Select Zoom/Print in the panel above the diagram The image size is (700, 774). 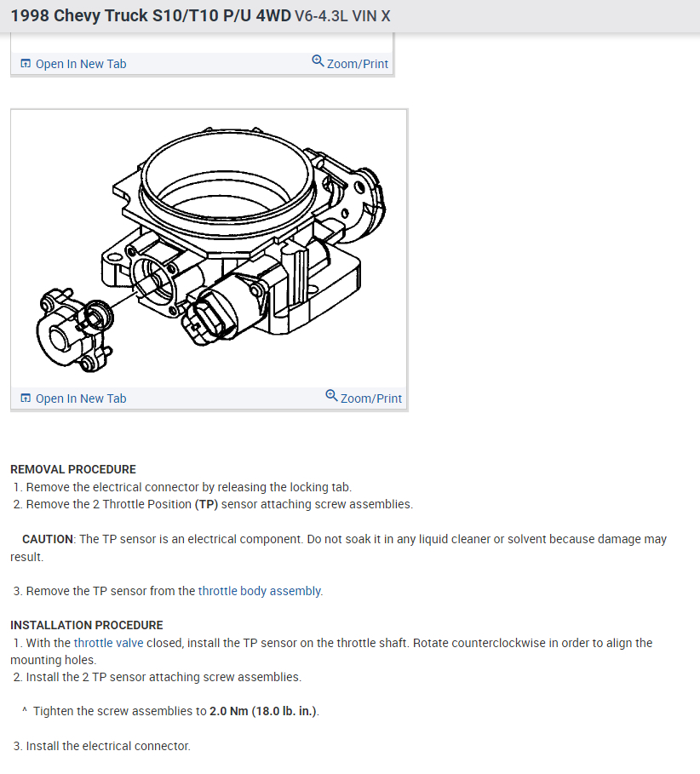pyautogui.click(x=350, y=63)
